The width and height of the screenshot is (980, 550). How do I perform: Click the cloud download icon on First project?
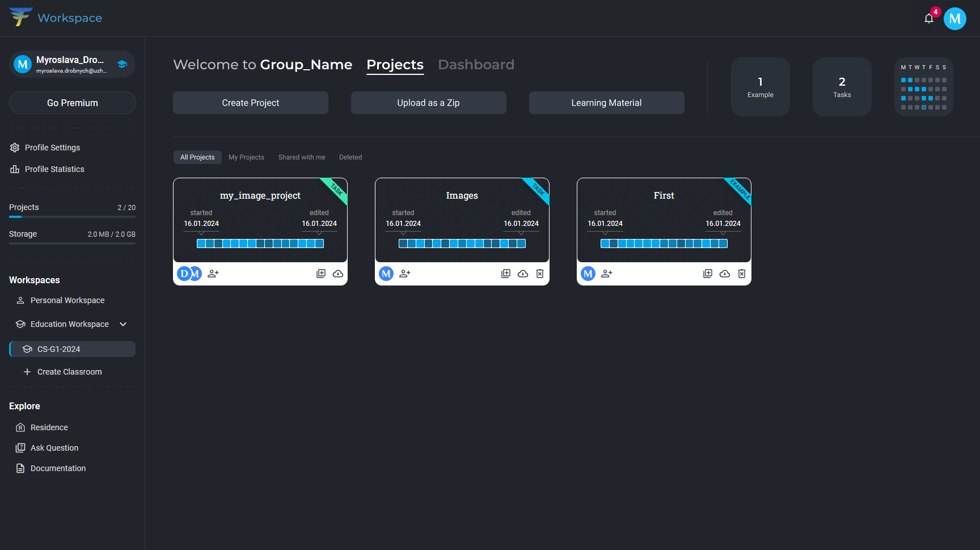[x=724, y=274]
